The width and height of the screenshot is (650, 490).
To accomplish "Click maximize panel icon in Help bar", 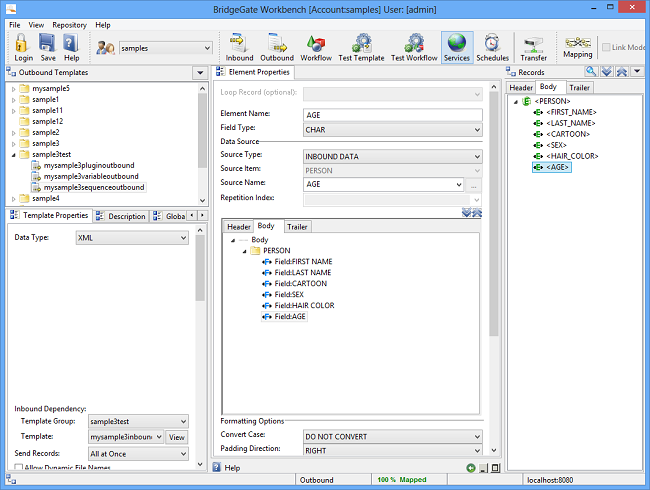I will pyautogui.click(x=495, y=468).
